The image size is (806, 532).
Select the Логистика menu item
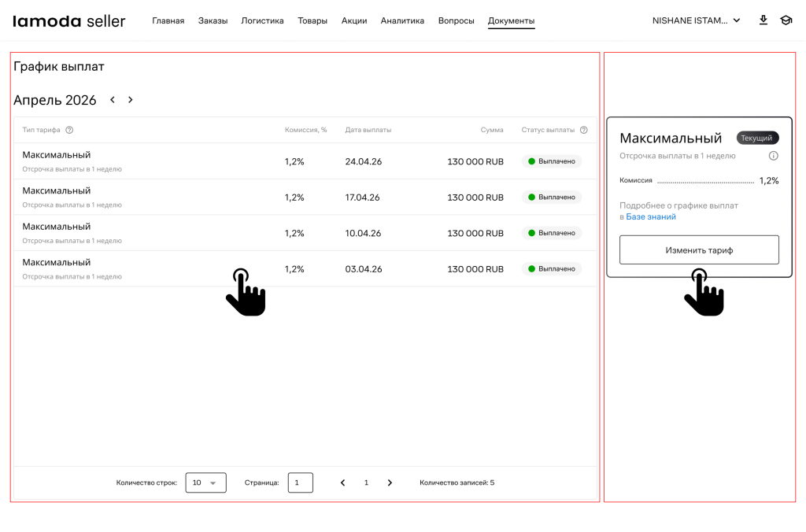pyautogui.click(x=262, y=20)
